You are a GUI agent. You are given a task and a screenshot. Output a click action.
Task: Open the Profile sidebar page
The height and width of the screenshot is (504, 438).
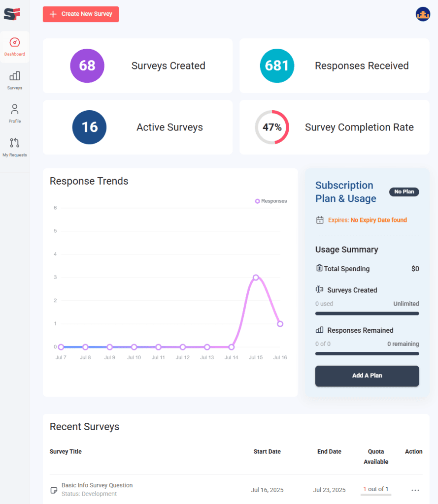point(14,114)
